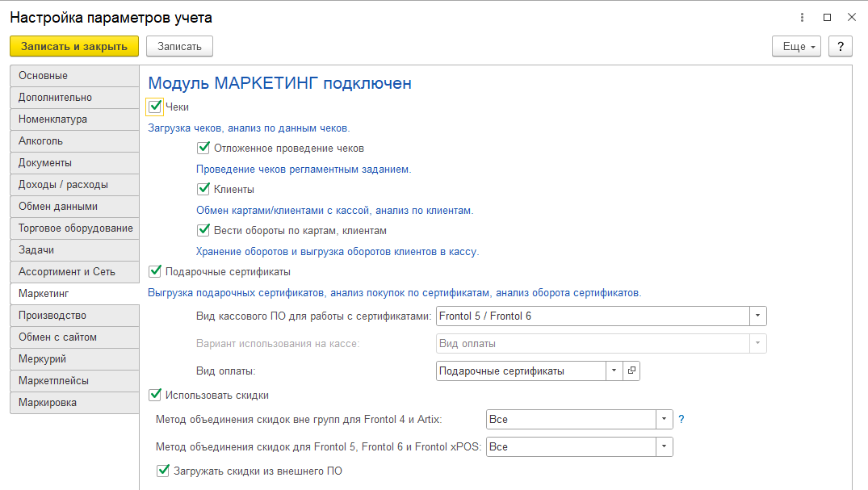Expand the Frontol 4 and Artix discount method dropdown
Image resolution: width=868 pixels, height=490 pixels.
click(x=665, y=420)
